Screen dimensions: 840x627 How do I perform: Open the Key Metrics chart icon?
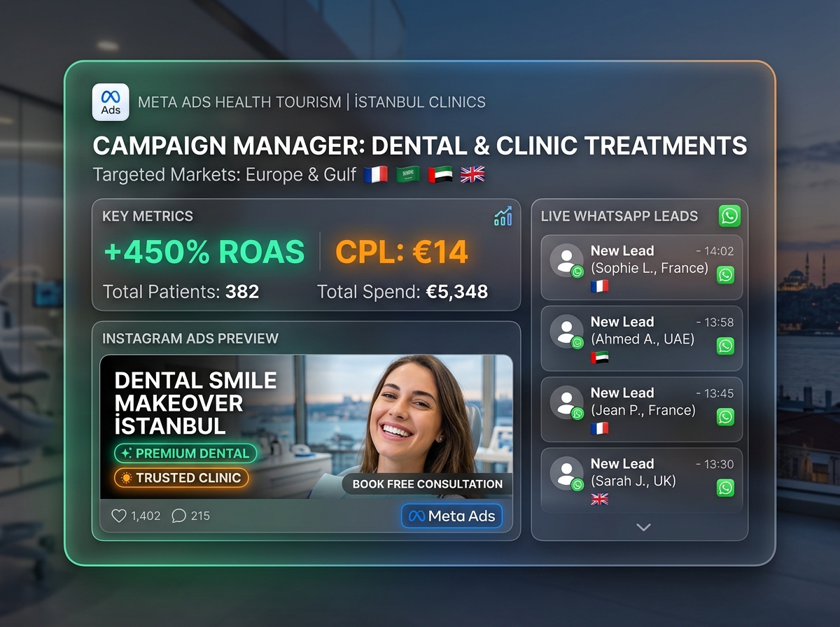[x=503, y=216]
